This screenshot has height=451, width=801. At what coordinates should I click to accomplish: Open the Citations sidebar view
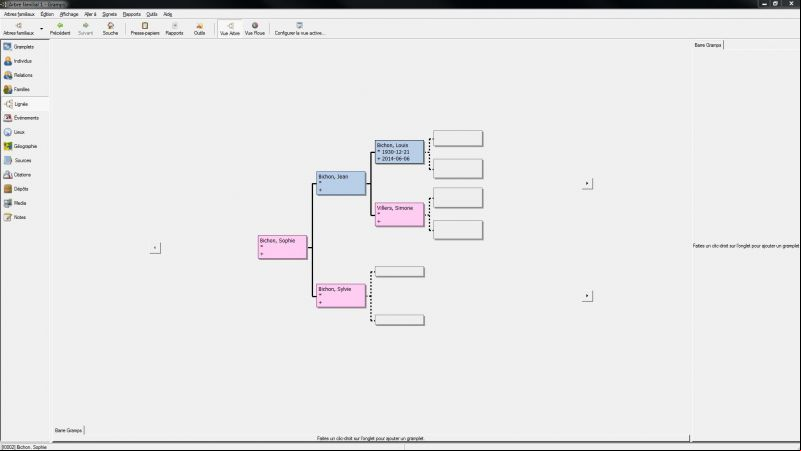[x=25, y=175]
